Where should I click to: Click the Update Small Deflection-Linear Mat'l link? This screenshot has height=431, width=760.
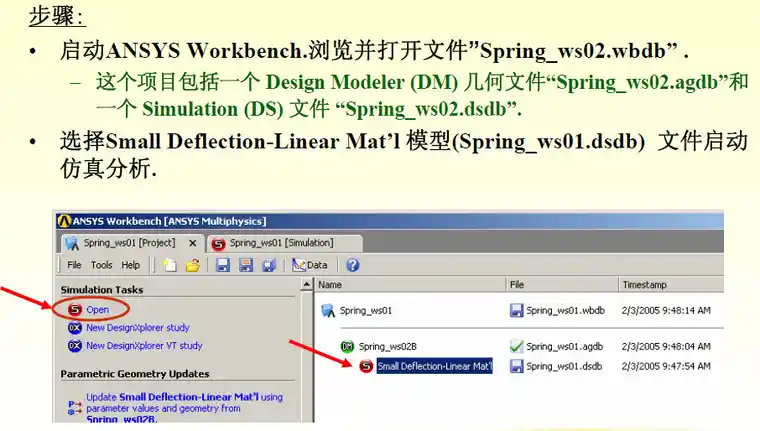(184, 408)
